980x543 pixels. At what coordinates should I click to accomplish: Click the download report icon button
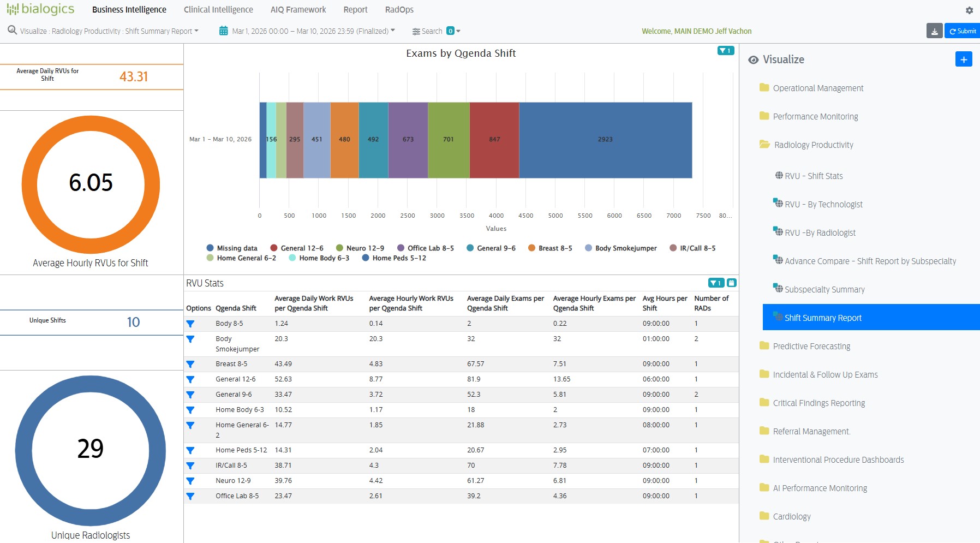click(934, 31)
